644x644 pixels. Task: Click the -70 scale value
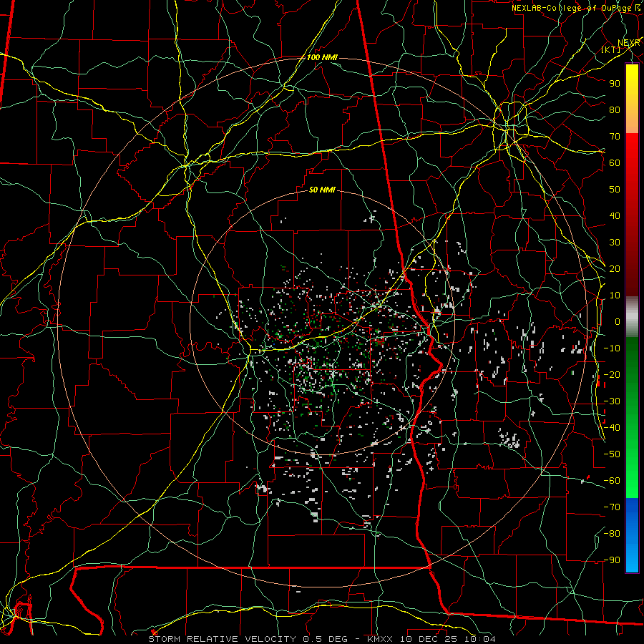[x=612, y=507]
